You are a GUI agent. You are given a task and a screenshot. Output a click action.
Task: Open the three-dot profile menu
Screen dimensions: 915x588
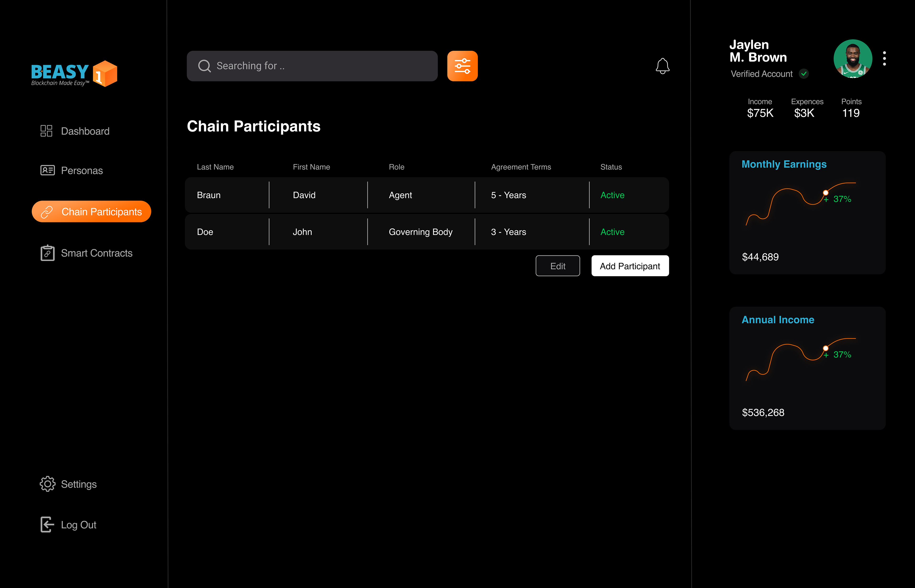[884, 58]
